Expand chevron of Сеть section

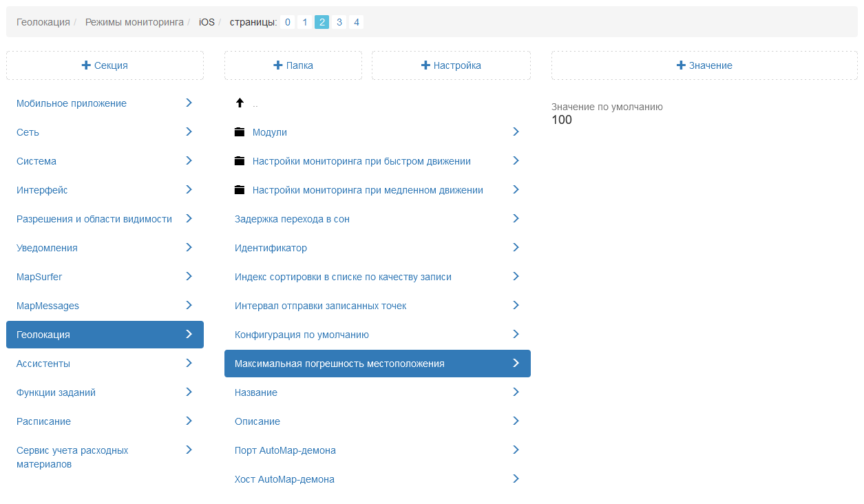[189, 132]
